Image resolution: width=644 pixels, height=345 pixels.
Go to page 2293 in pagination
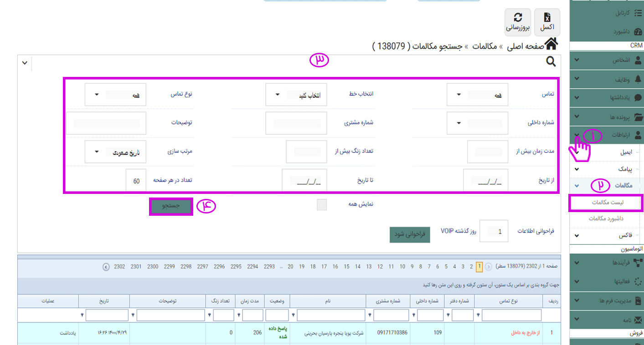pyautogui.click(x=269, y=267)
